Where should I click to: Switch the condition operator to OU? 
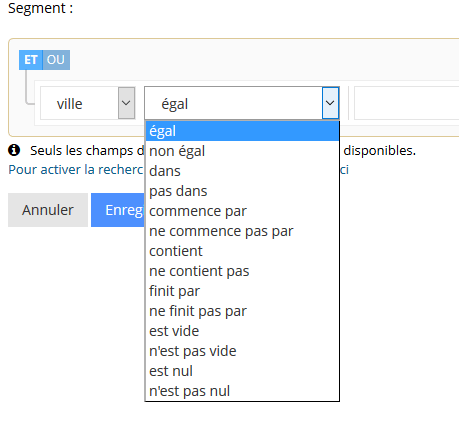click(56, 60)
